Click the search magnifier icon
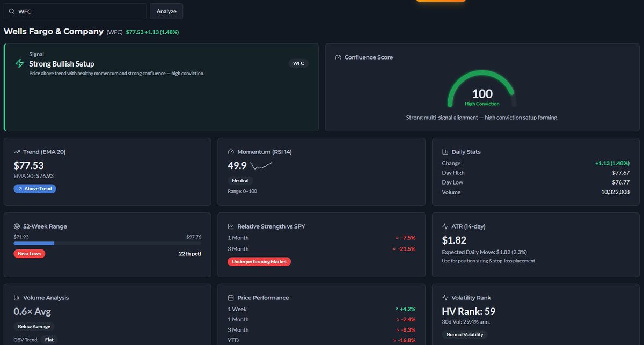Viewport: 644px width, 345px height. coord(11,11)
